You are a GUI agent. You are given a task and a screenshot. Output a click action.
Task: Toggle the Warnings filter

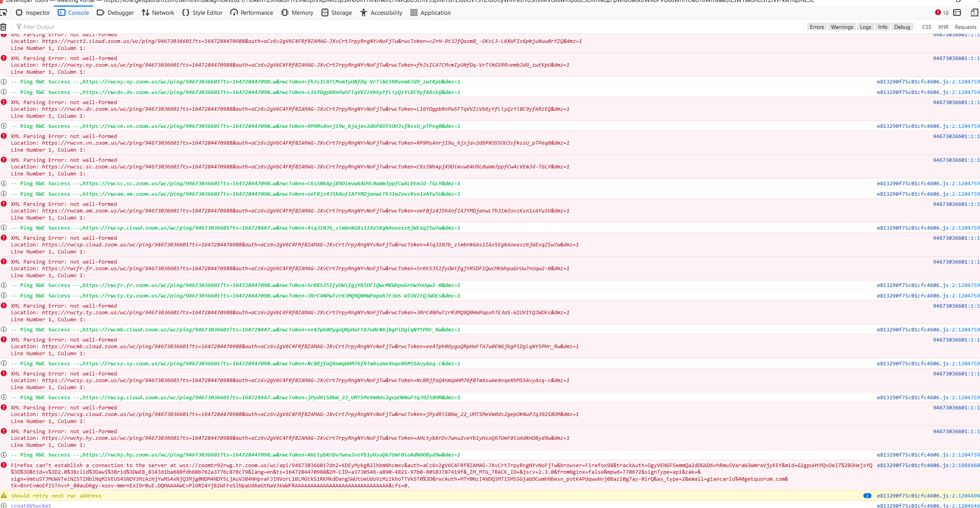(x=842, y=27)
